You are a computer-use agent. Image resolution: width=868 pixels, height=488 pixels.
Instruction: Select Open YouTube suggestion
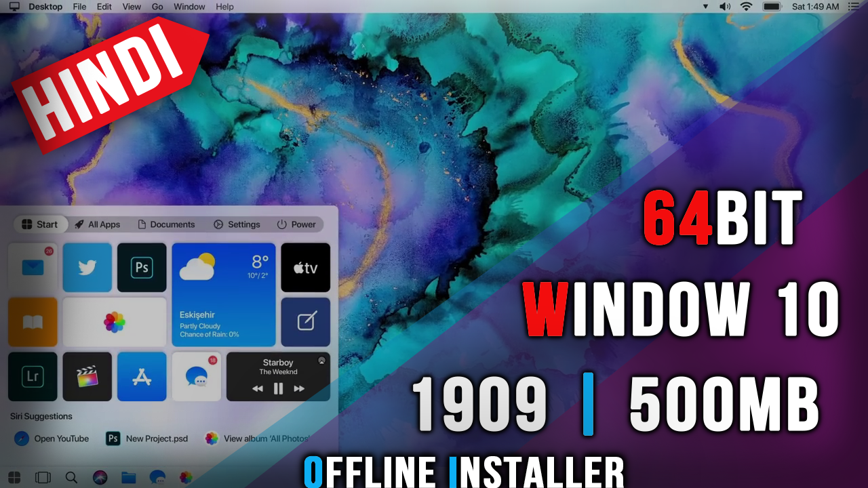coord(52,439)
